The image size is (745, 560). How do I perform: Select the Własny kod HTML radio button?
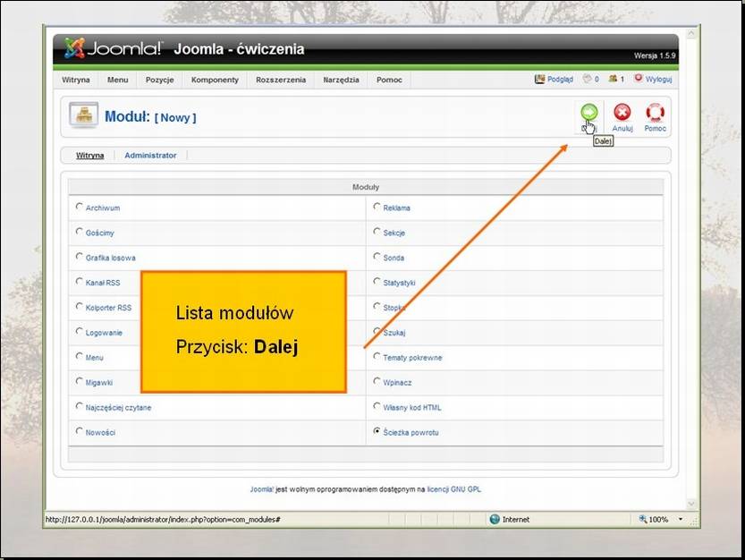[377, 406]
